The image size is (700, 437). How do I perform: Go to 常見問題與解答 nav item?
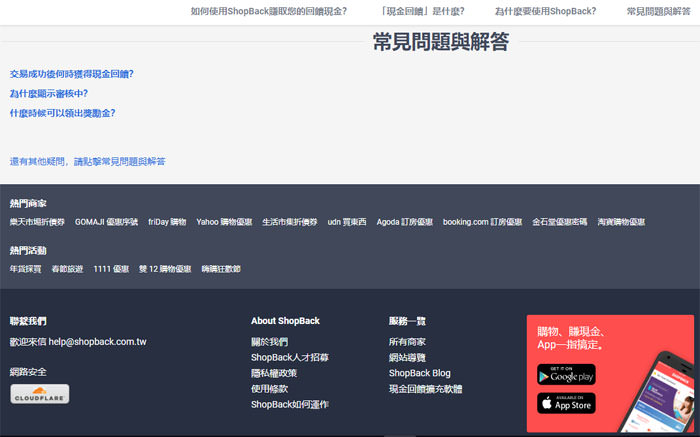tap(658, 11)
